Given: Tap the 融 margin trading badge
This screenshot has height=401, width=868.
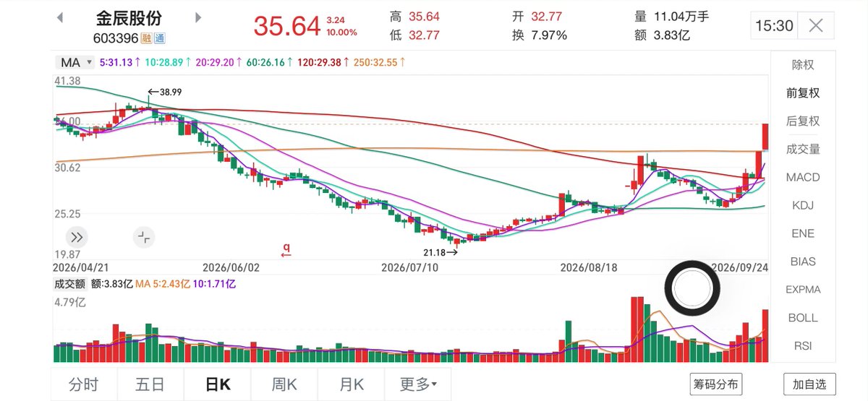Looking at the screenshot, I should pos(147,38).
